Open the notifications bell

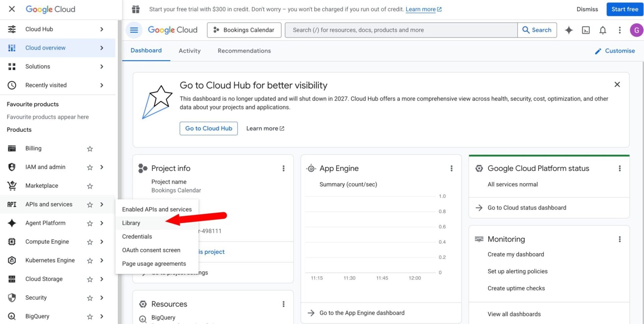[x=603, y=30]
